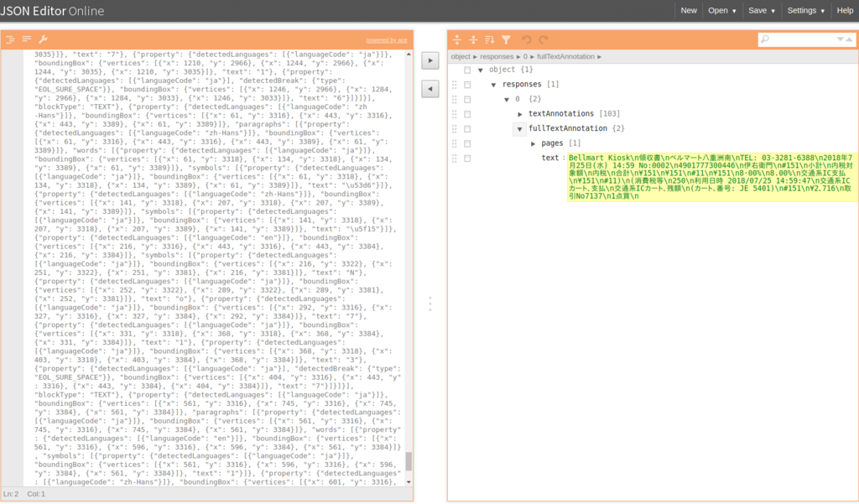Copy right panel to left arrow button
This screenshot has width=859, height=504.
(430, 89)
